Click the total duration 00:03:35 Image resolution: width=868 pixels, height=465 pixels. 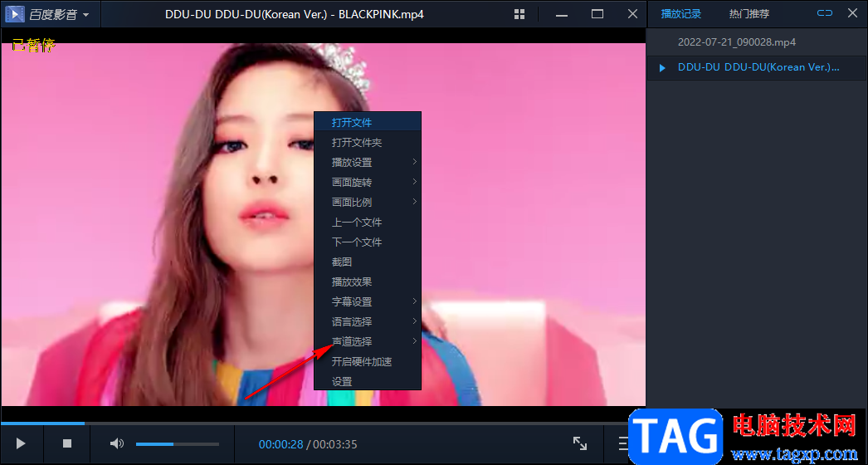(x=335, y=444)
